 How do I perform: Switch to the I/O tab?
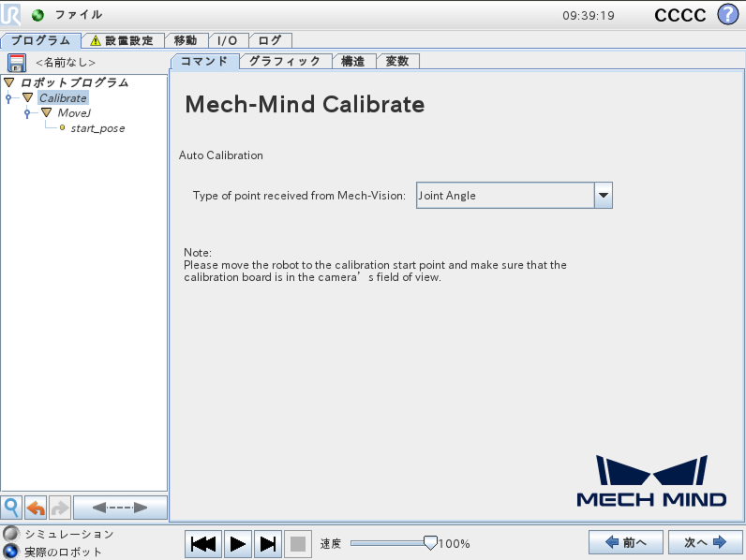pyautogui.click(x=228, y=41)
